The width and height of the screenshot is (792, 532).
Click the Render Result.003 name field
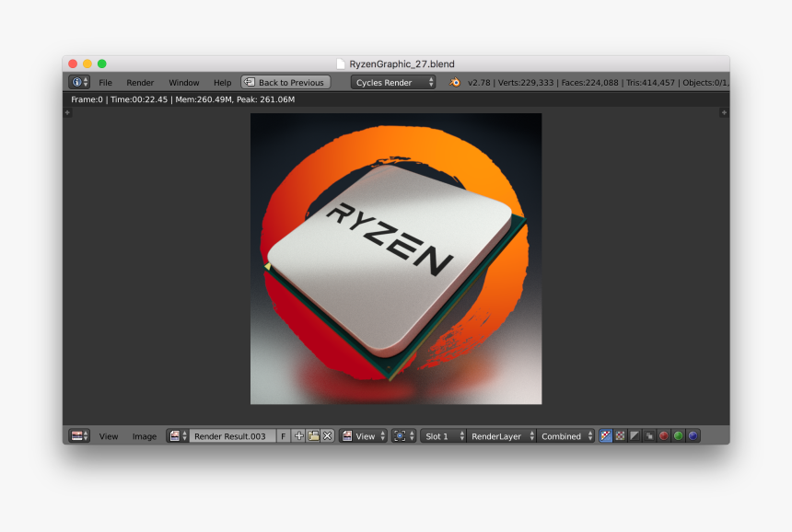click(x=230, y=435)
